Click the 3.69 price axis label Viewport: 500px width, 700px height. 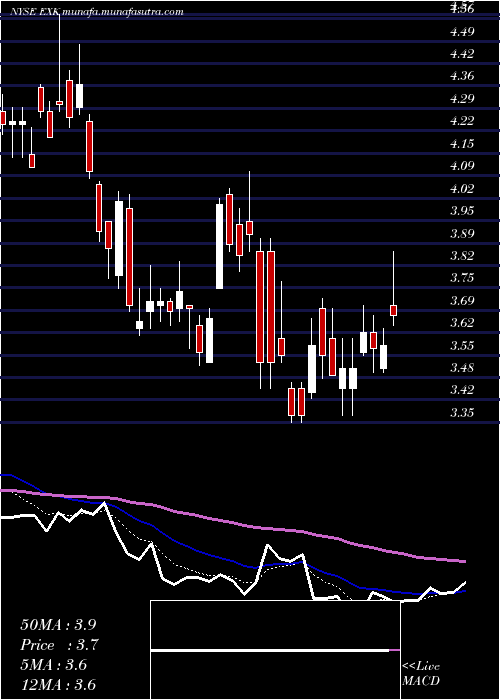(462, 300)
